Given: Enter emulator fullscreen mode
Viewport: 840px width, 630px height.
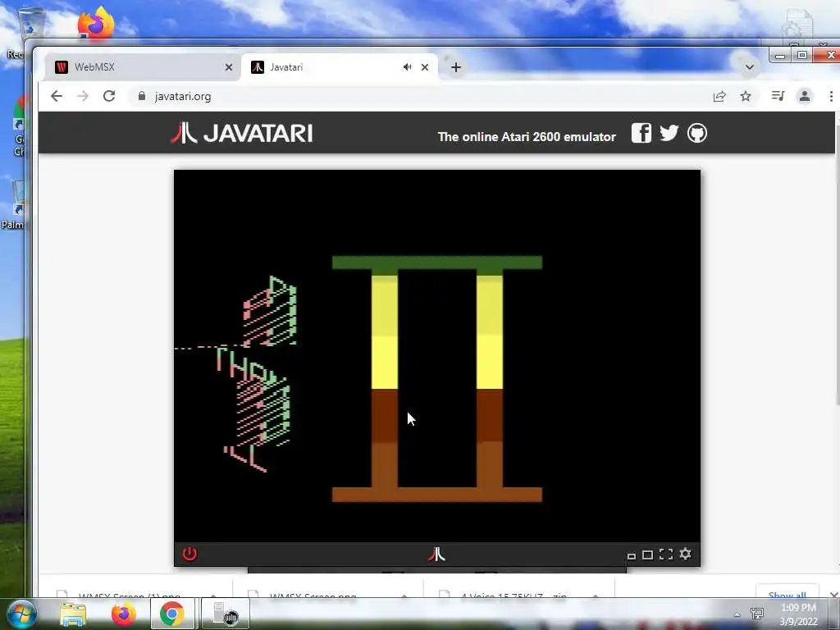Looking at the screenshot, I should coord(666,554).
